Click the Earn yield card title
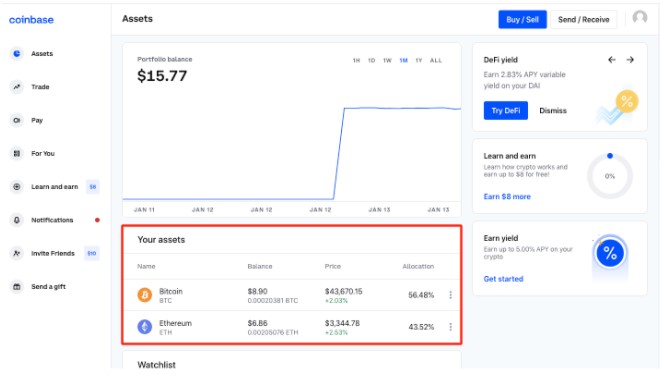 [x=501, y=238]
